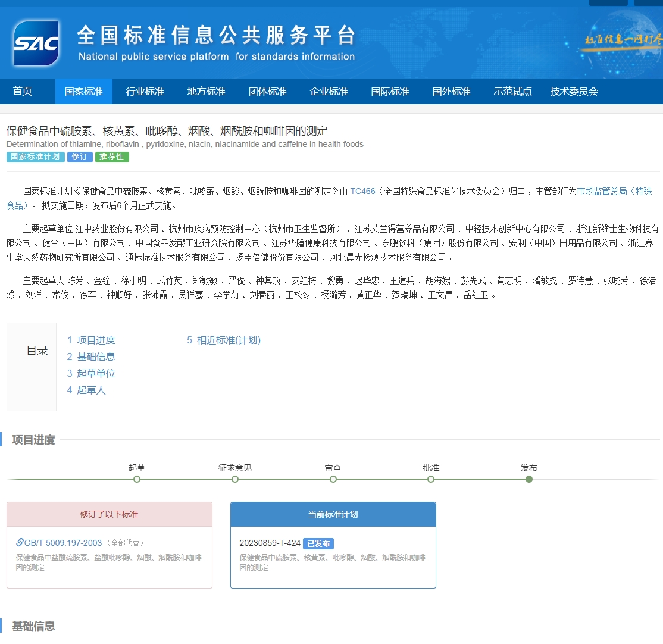Select the 审查 stage progress node
The height and width of the screenshot is (644, 663).
click(x=333, y=479)
